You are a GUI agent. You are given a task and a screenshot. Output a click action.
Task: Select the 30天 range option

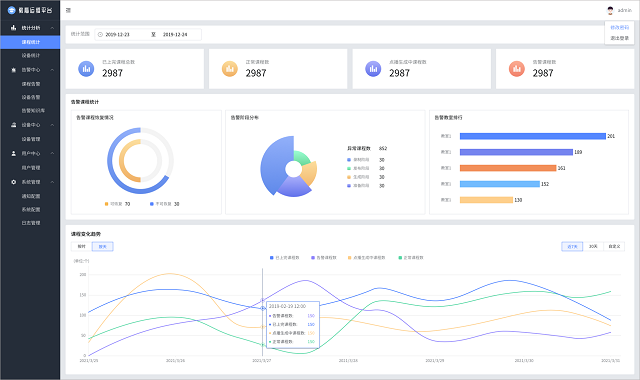[593, 247]
